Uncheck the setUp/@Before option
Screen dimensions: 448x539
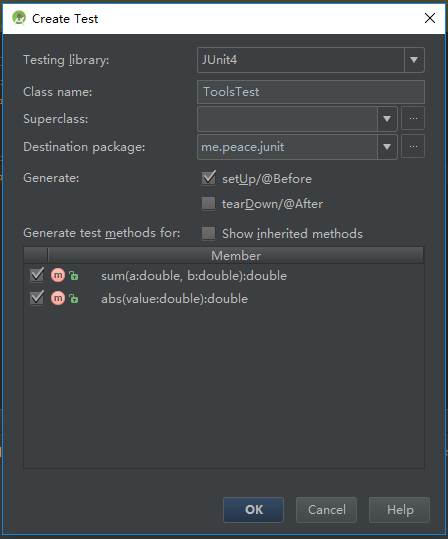point(209,178)
